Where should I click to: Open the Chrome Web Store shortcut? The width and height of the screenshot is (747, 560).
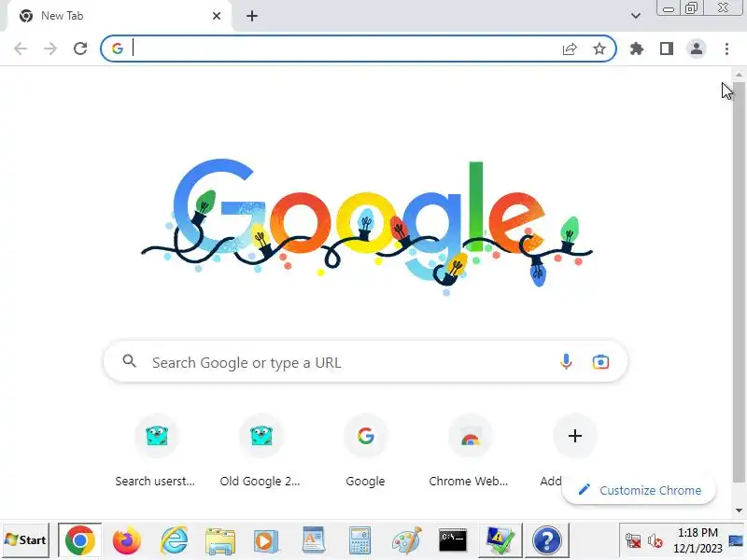[470, 451]
